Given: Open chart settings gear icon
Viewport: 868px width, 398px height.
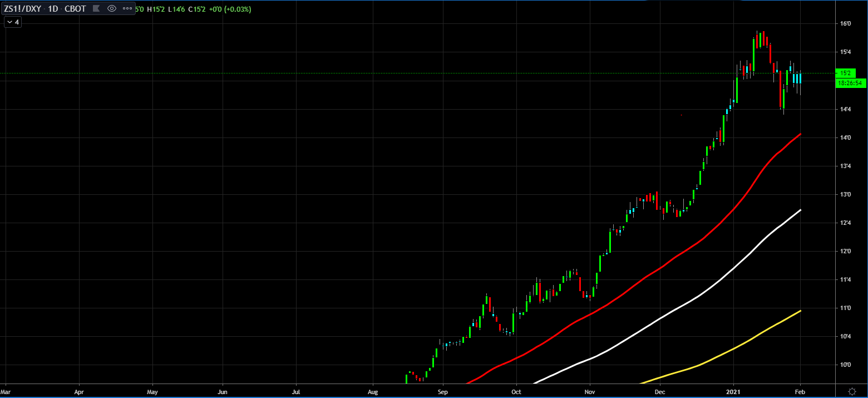Looking at the screenshot, I should click(852, 391).
